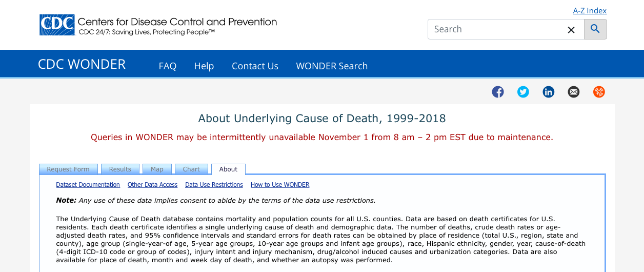Screen dimensions: 644x272
Task: Switch to the Results tab
Action: point(120,169)
